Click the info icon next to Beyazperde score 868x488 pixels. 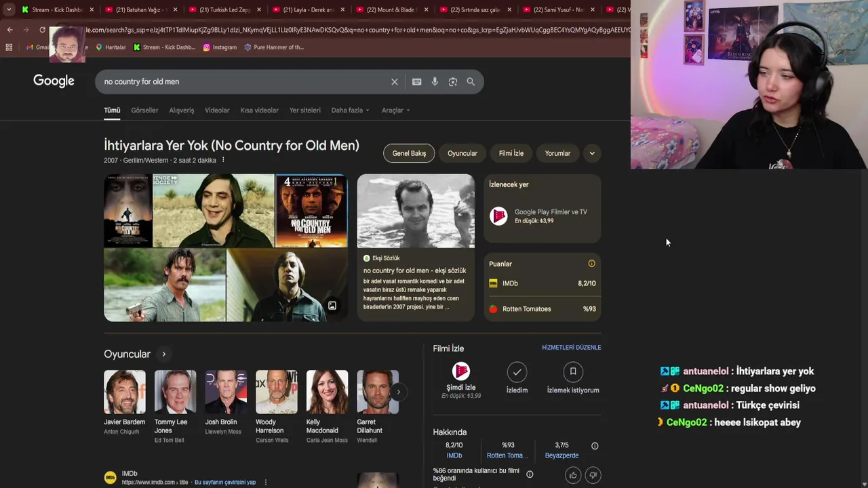pyautogui.click(x=595, y=446)
